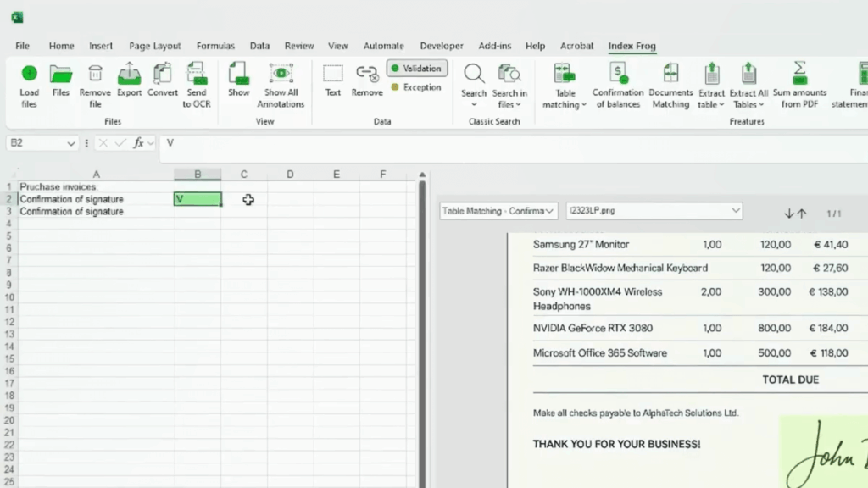Select cell A1 'Pruchase invoices'
Screen dimensions: 868x488
(96, 187)
